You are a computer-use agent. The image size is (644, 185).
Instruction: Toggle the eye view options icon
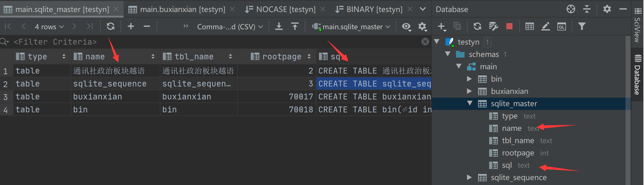tap(406, 26)
